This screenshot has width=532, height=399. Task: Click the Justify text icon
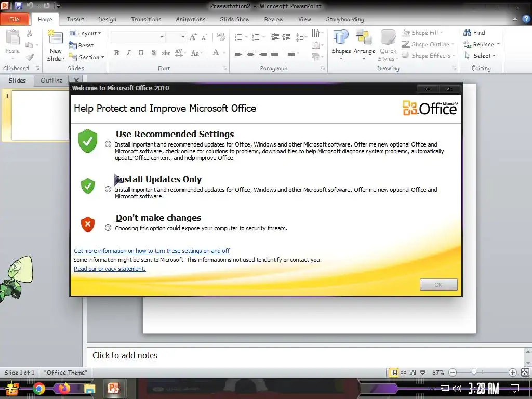(275, 53)
